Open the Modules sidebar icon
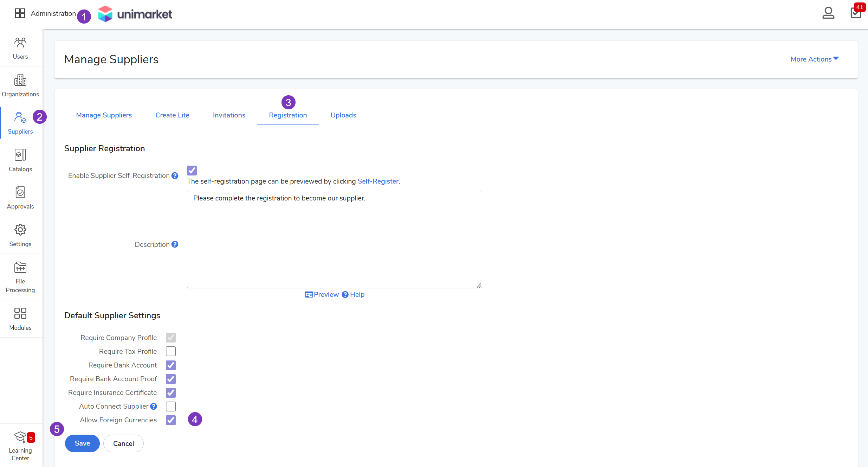 click(20, 319)
